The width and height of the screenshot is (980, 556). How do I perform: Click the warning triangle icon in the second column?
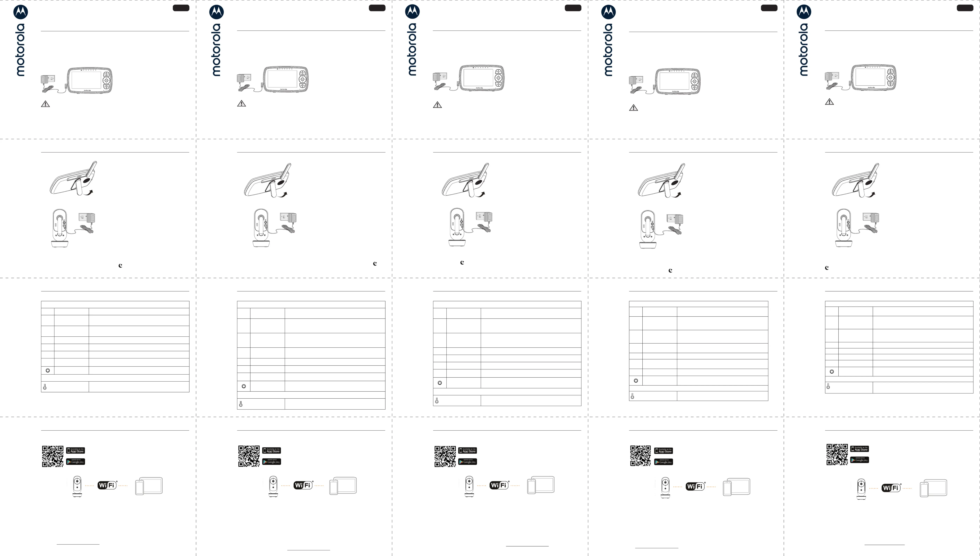pyautogui.click(x=241, y=103)
